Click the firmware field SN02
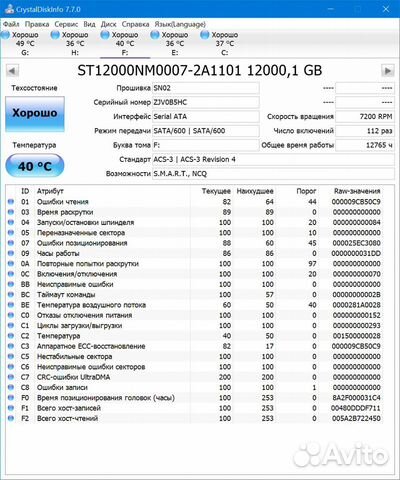 click(x=206, y=88)
